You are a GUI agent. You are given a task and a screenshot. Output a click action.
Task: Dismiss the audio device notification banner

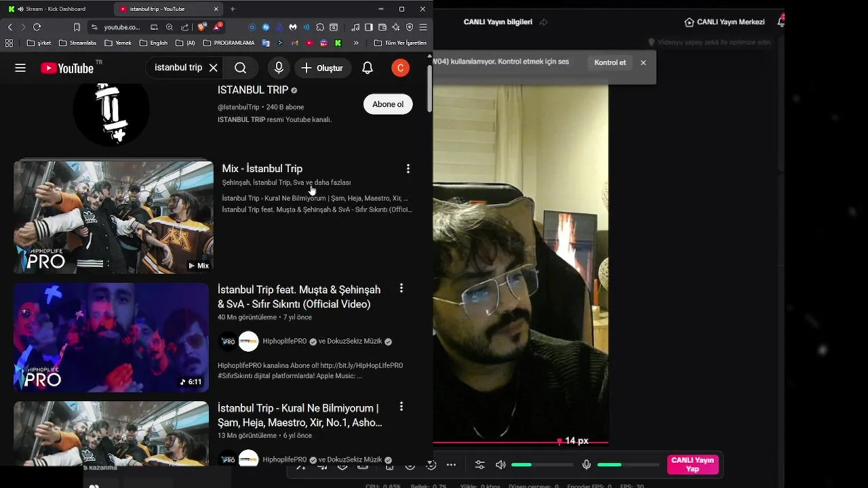(x=644, y=62)
